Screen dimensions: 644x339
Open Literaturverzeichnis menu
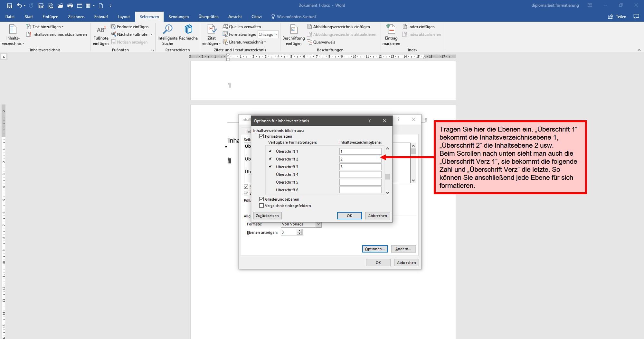[244, 42]
